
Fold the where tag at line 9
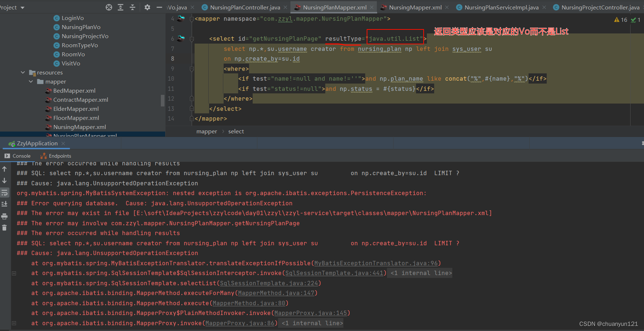pyautogui.click(x=192, y=69)
